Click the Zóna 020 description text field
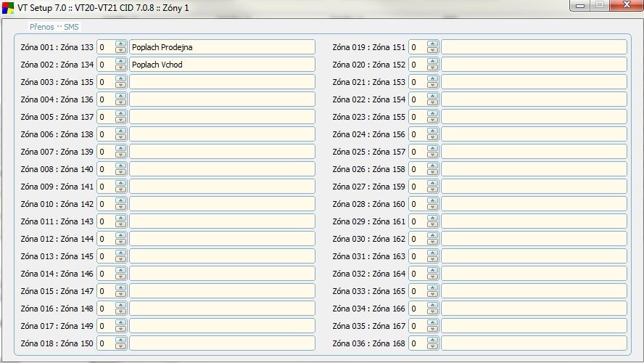Screen dimensions: 644x363 (x=534, y=65)
